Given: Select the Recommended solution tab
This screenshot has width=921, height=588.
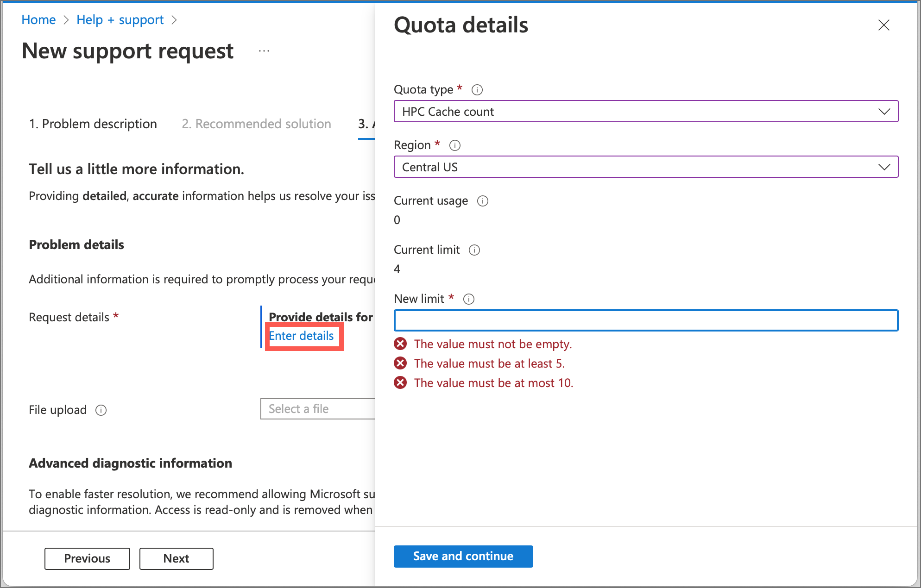Looking at the screenshot, I should pyautogui.click(x=256, y=124).
